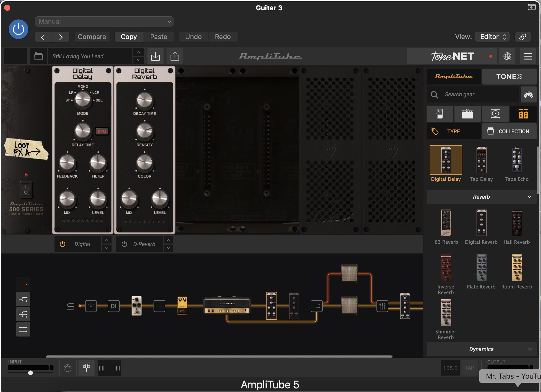Select the Digital Delay gear thumbnail

click(446, 160)
